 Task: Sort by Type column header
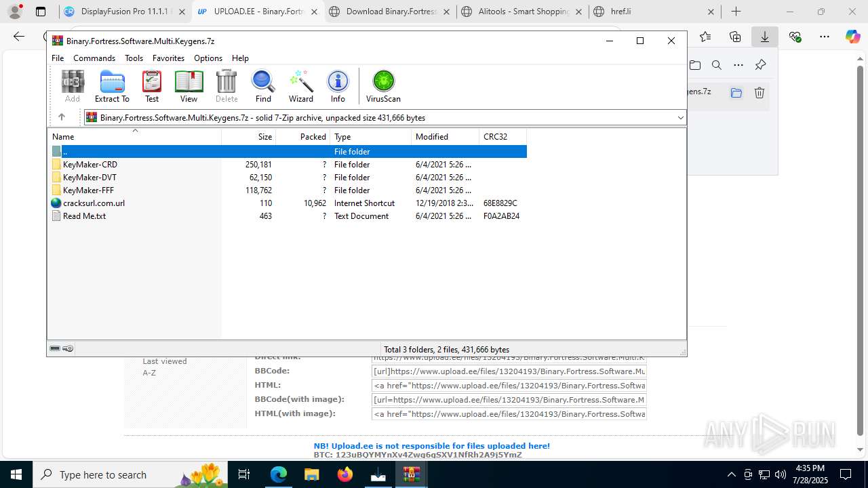(370, 137)
